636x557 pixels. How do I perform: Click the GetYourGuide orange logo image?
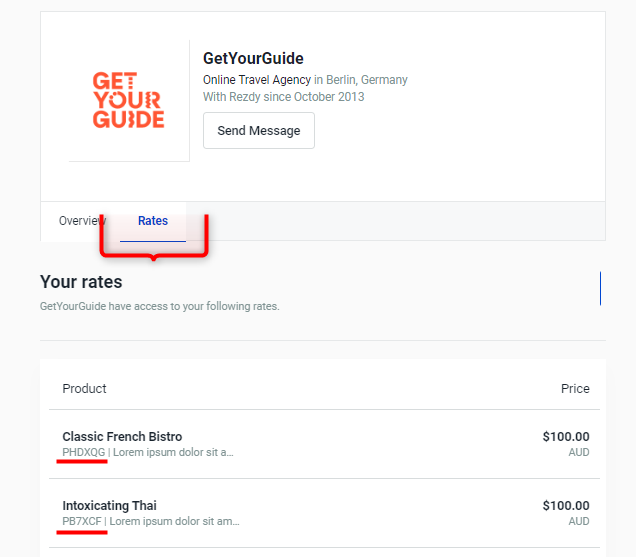(x=128, y=100)
